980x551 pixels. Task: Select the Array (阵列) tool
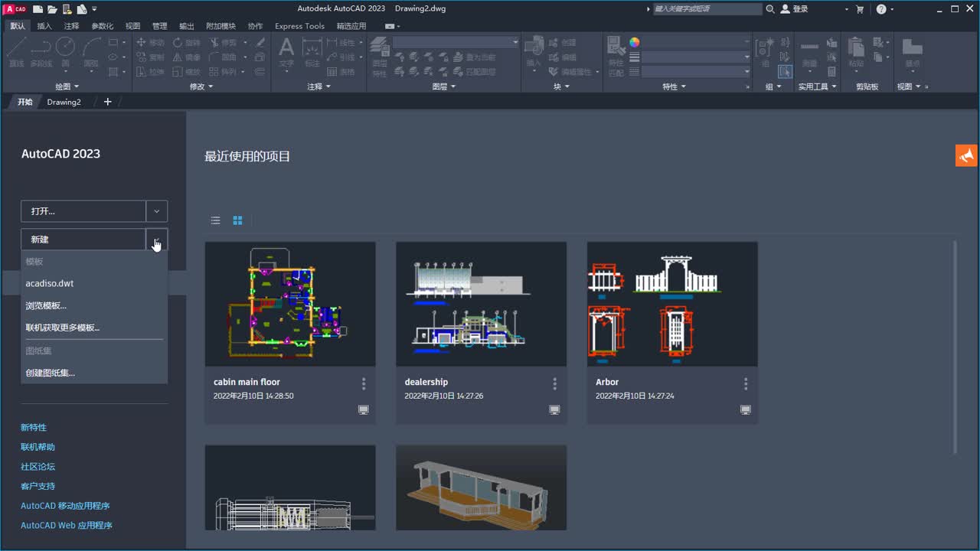pyautogui.click(x=223, y=72)
